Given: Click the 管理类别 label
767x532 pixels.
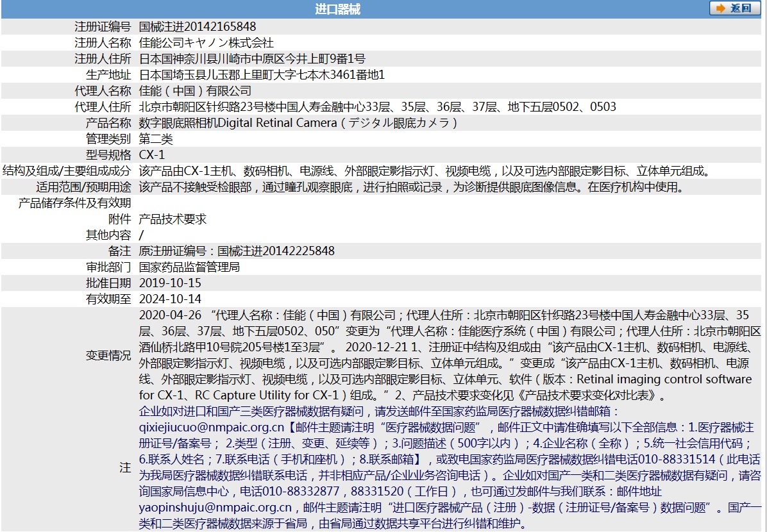Looking at the screenshot, I should pyautogui.click(x=108, y=139).
